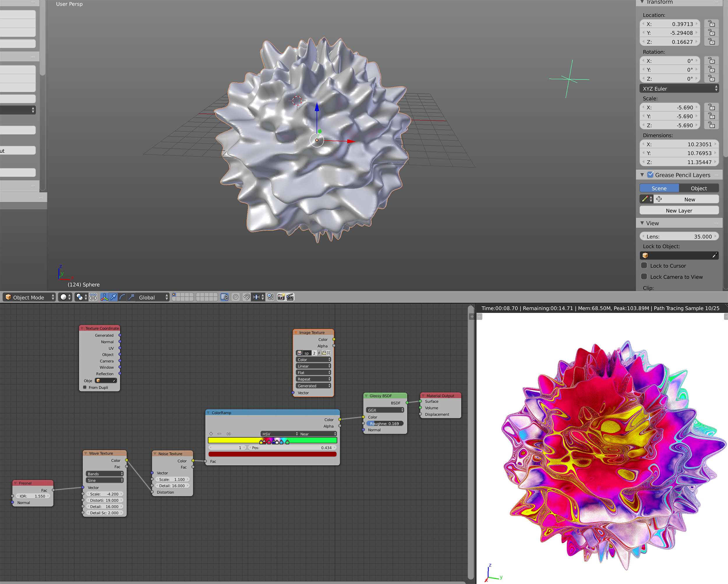Toggle the 3D manipulator axes icon
The width and height of the screenshot is (728, 584).
(104, 297)
